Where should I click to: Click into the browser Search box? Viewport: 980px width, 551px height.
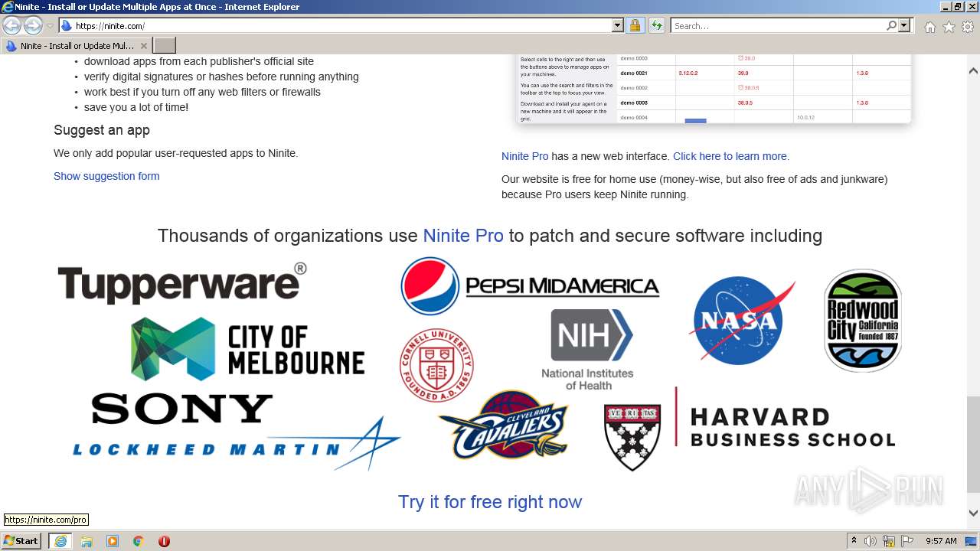778,26
